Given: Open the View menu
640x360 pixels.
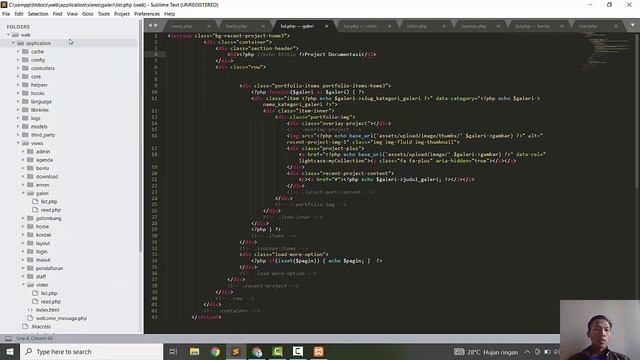Looking at the screenshot, I should coord(72,13).
